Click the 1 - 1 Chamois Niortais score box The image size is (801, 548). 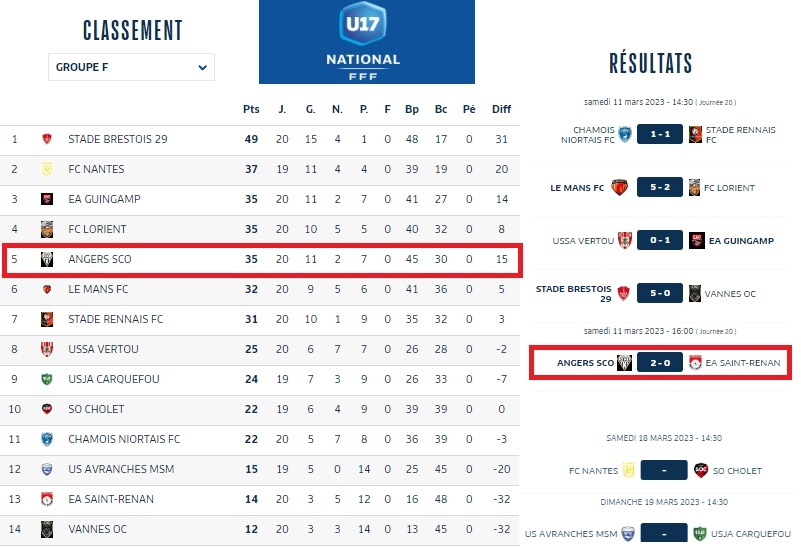pos(659,134)
